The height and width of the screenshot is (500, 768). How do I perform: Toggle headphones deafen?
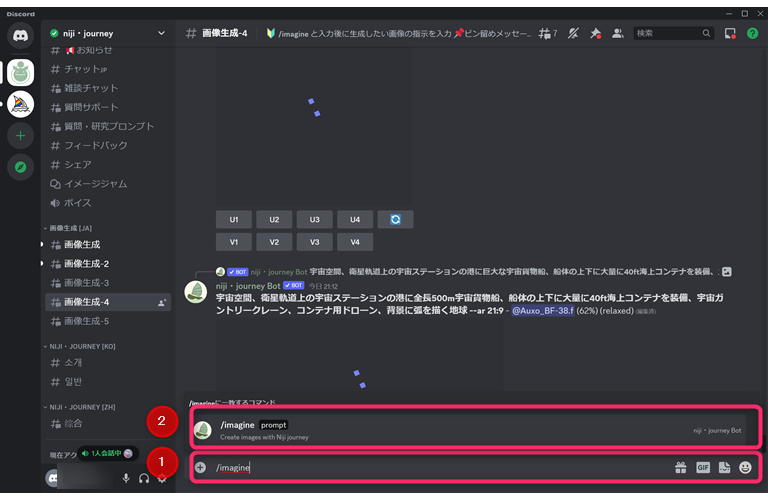click(x=144, y=478)
